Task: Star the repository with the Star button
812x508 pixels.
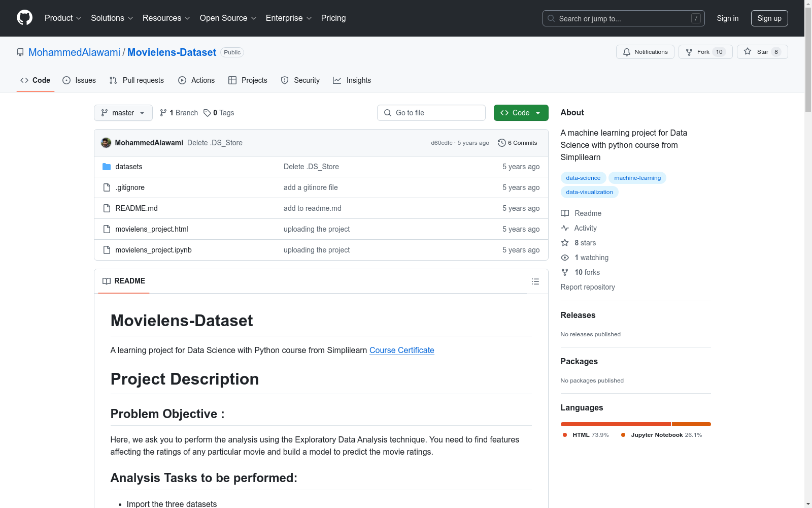Action: pyautogui.click(x=762, y=52)
